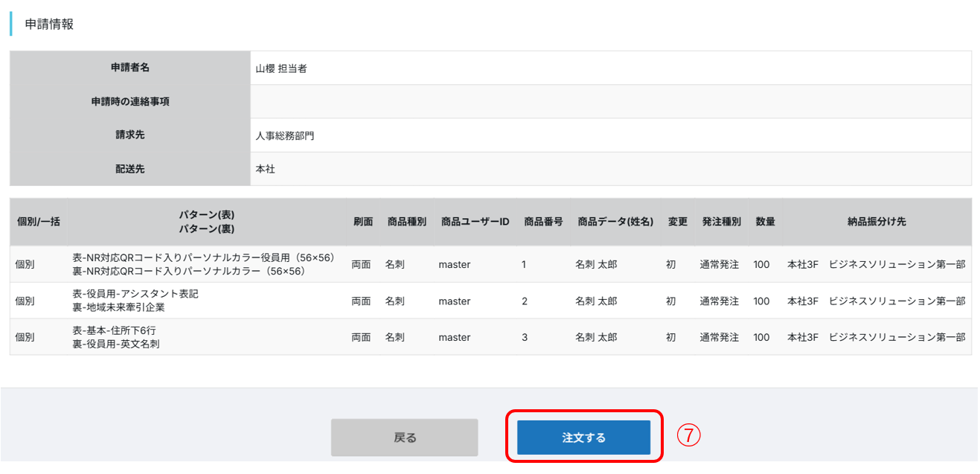Select the 配送先 value 本社
The image size is (980, 474).
(266, 169)
